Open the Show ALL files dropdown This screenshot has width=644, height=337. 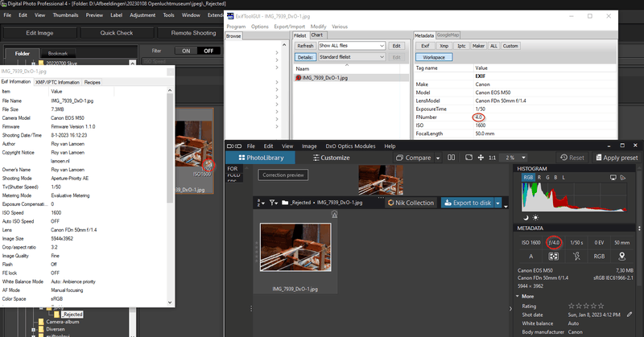pos(352,46)
